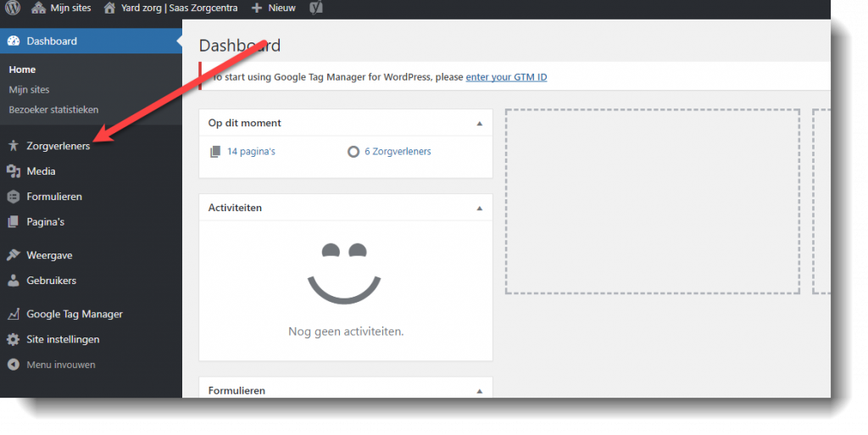This screenshot has width=868, height=435.
Task: Open the Yoast SEO icon in the admin bar
Action: [316, 8]
